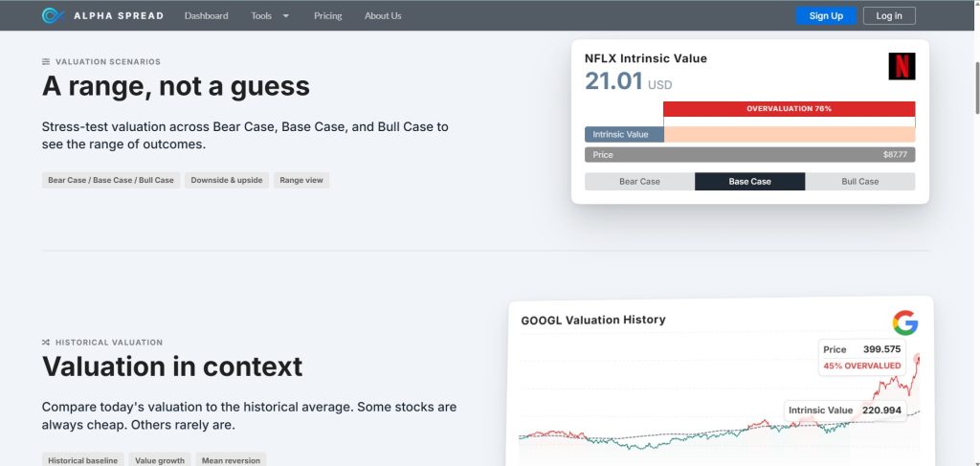Viewport: 980px width, 466px height.
Task: Go to the Pricing page
Action: coord(327,15)
